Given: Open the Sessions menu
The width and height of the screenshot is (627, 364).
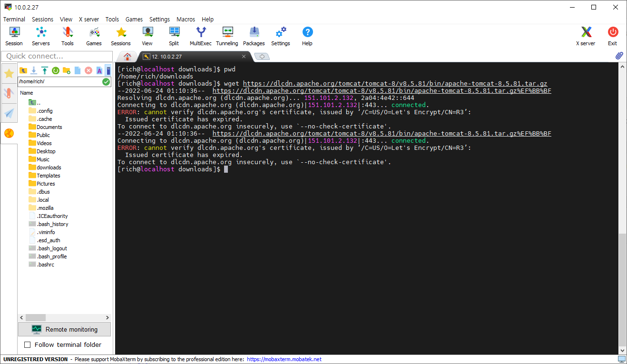Looking at the screenshot, I should [43, 20].
